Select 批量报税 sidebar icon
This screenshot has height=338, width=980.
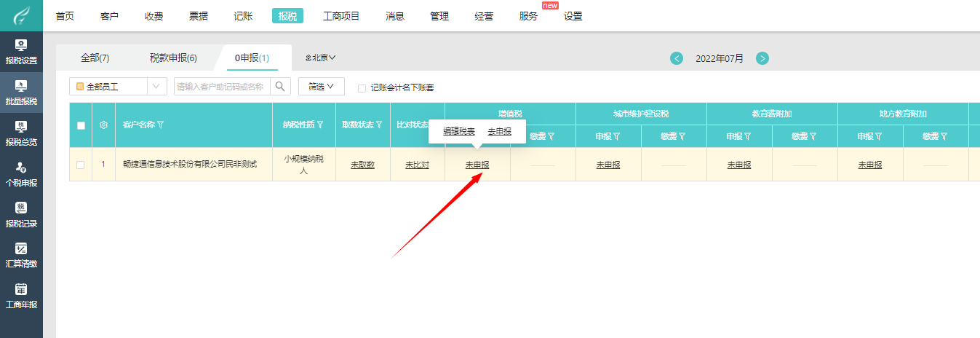pos(21,93)
